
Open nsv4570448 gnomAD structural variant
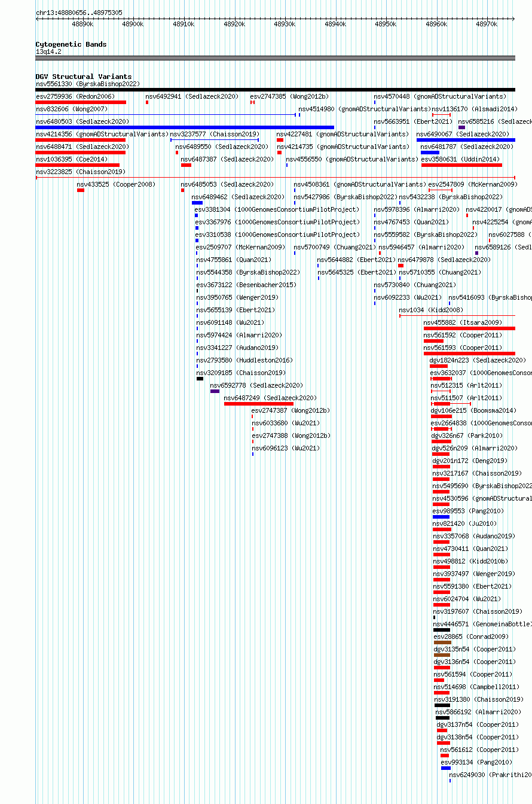(440, 96)
